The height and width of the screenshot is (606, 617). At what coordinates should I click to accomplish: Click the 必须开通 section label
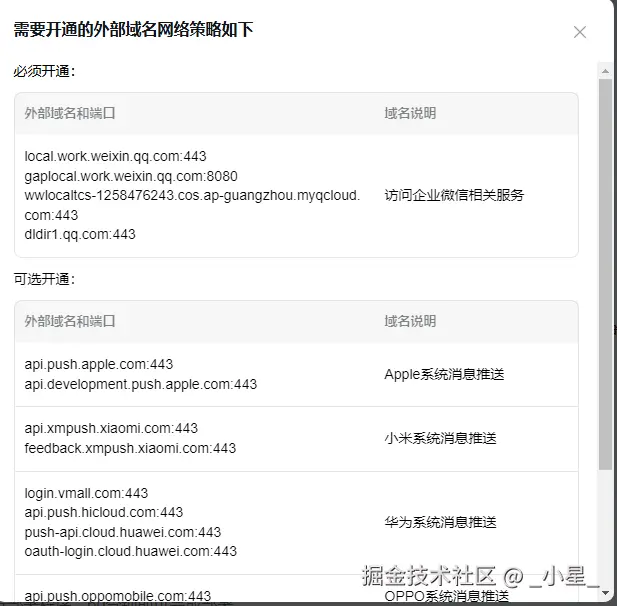tap(44, 72)
